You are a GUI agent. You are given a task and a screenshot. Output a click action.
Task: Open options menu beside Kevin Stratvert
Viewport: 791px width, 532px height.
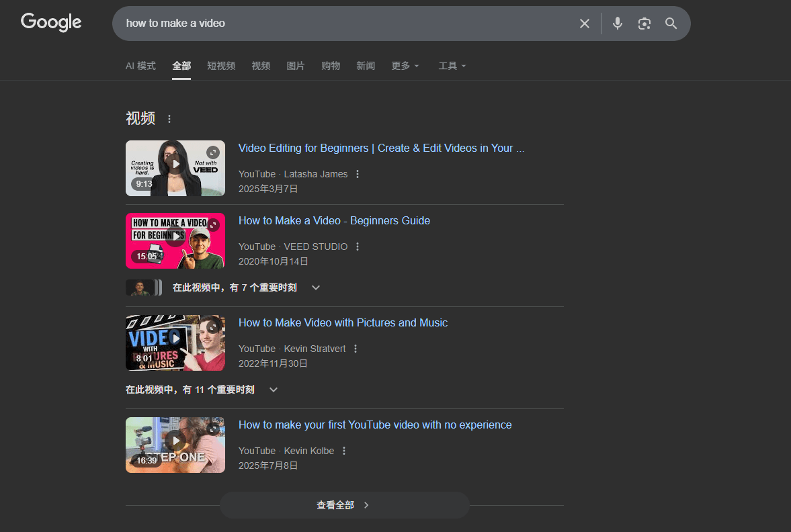coord(356,349)
